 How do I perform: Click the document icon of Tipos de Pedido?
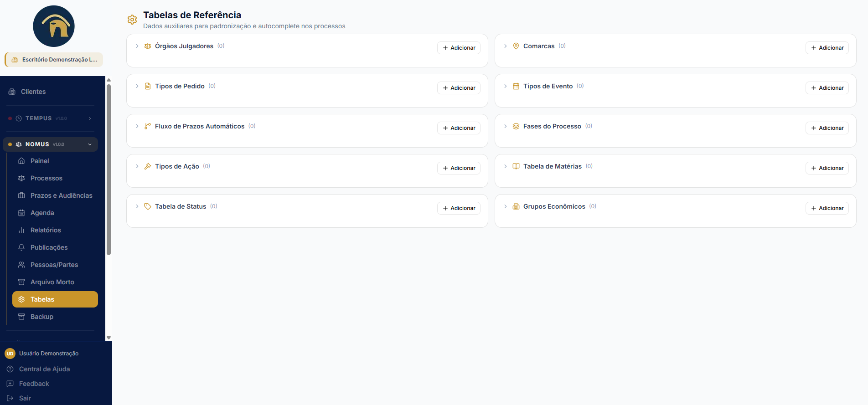click(148, 86)
